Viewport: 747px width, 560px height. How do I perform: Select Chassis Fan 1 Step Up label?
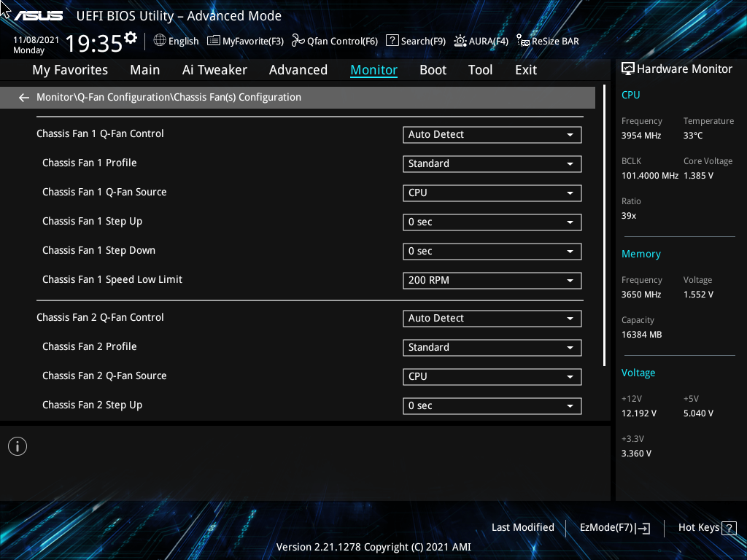93,222
